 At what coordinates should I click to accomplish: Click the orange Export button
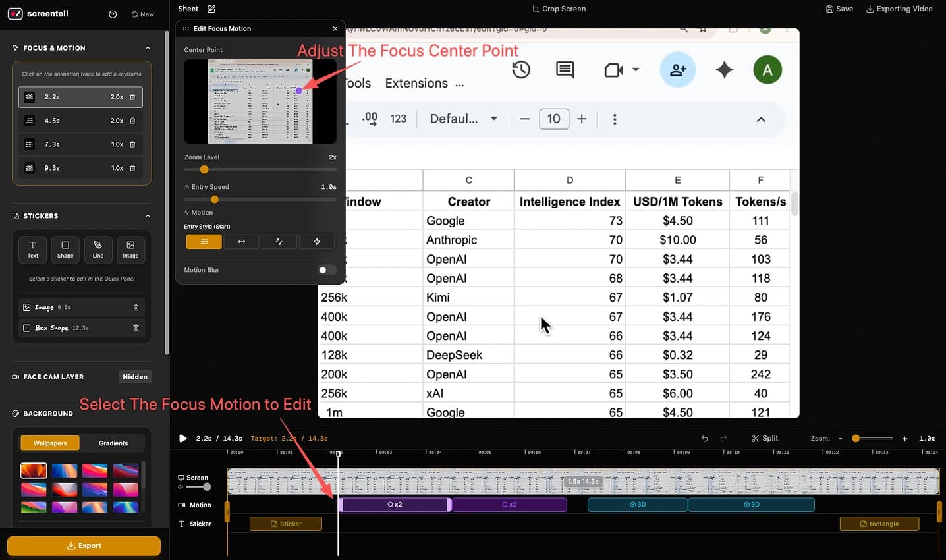(x=84, y=546)
